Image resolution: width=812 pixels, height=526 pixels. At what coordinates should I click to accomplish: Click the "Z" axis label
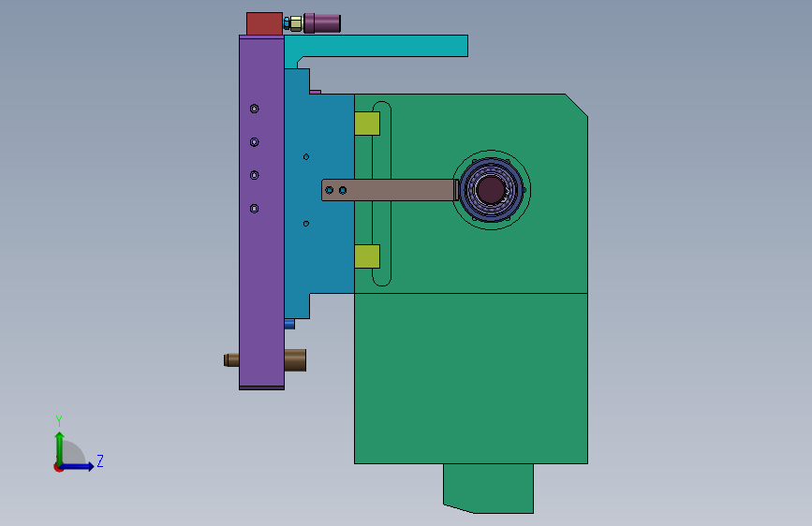100,460
